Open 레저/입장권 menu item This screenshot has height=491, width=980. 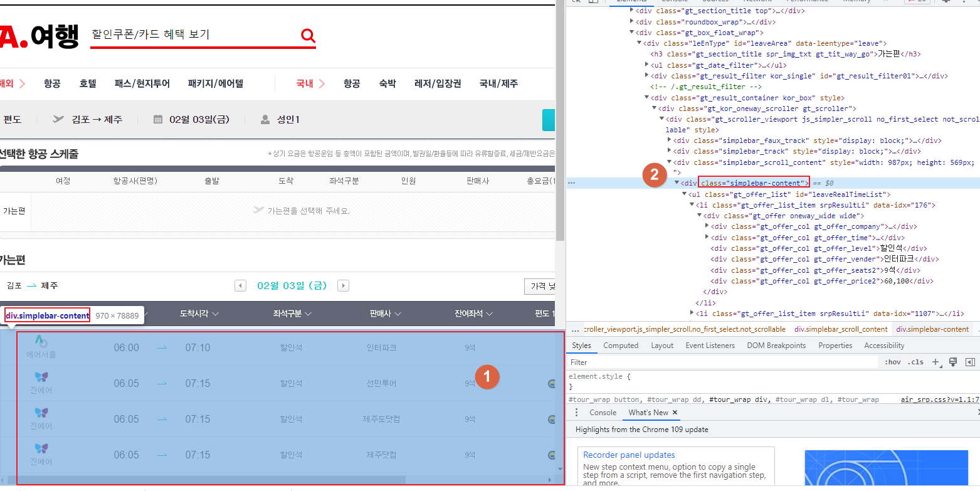pyautogui.click(x=438, y=83)
